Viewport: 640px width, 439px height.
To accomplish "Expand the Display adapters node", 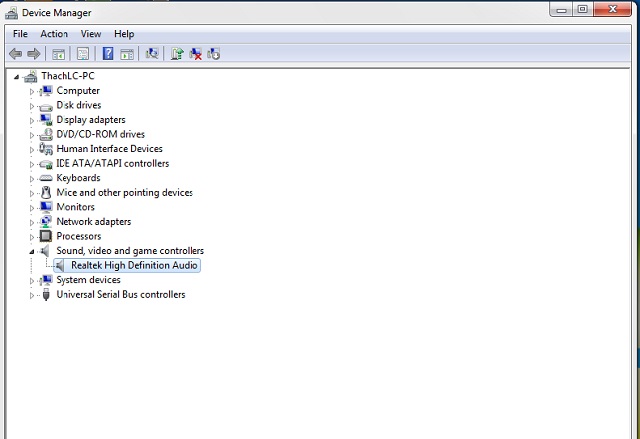I will point(32,120).
